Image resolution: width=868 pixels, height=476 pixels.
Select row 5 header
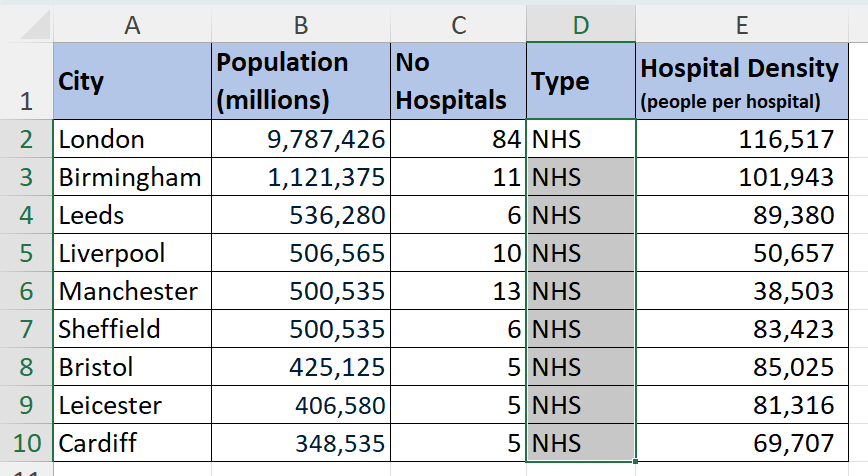pos(25,254)
